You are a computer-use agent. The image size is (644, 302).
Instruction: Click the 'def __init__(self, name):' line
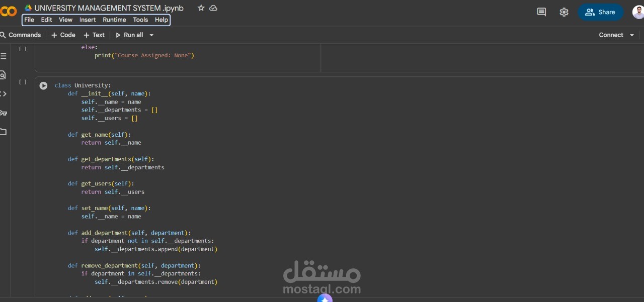pos(109,93)
